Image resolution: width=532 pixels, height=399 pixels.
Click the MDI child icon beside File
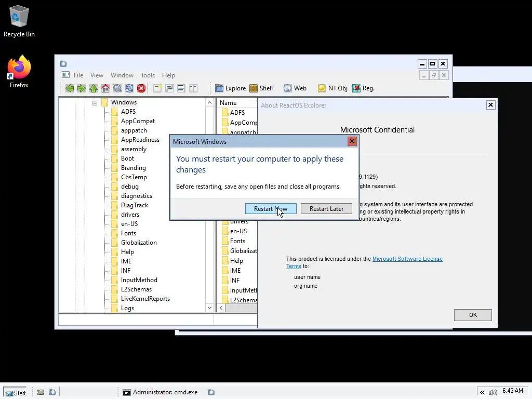(x=66, y=75)
